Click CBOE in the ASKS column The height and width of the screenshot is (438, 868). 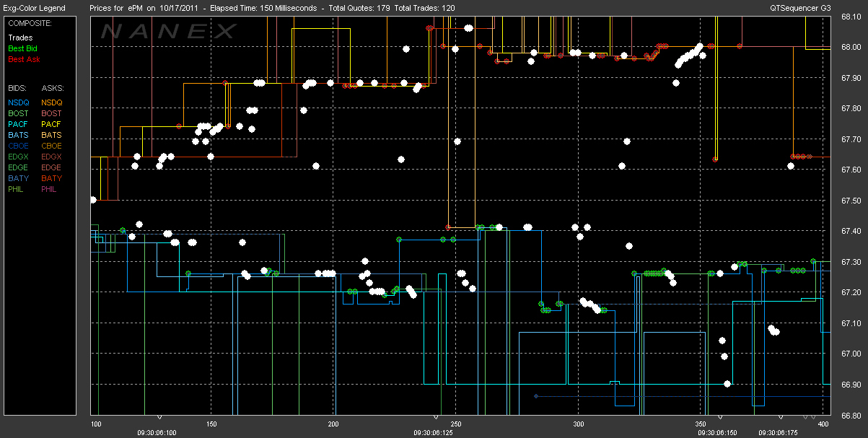click(51, 146)
